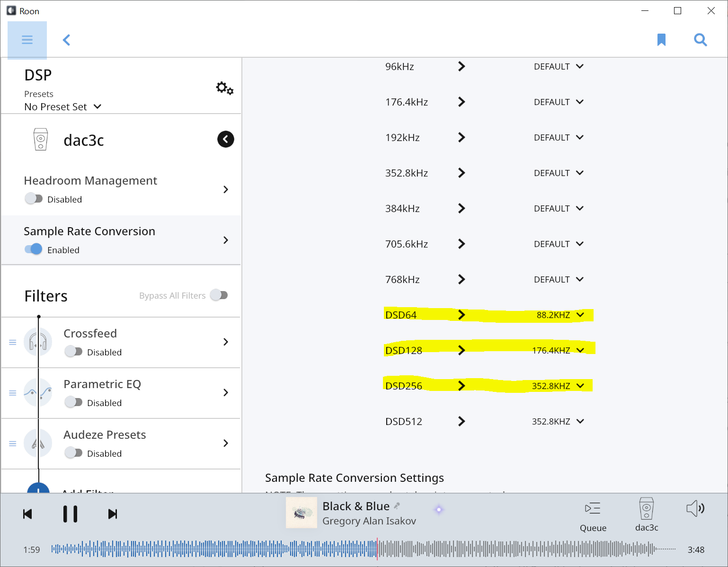Screen dimensions: 728x567
Task: Select the Audeze Presets logo icon
Action: coord(38,443)
